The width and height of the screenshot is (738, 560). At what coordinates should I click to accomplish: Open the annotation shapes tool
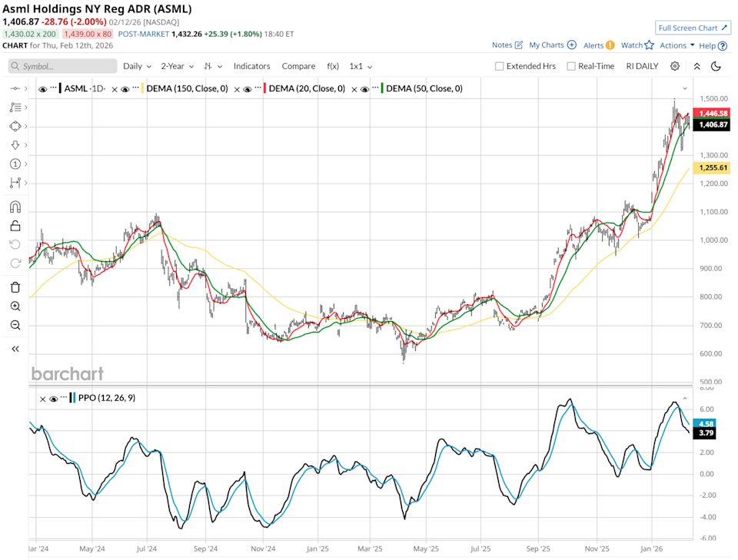tap(14, 126)
